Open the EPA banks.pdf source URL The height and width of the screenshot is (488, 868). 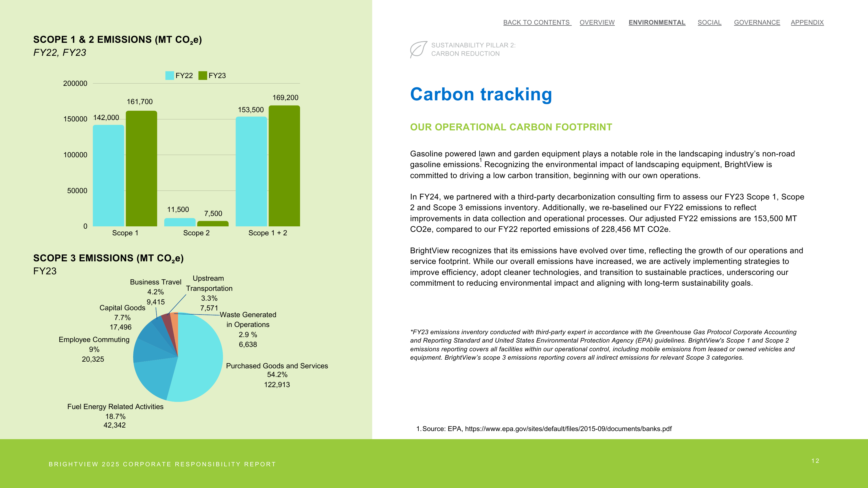click(568, 429)
